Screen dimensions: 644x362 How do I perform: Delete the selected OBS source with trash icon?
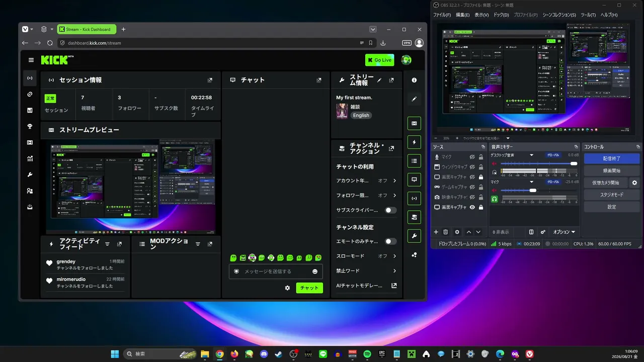click(x=445, y=232)
